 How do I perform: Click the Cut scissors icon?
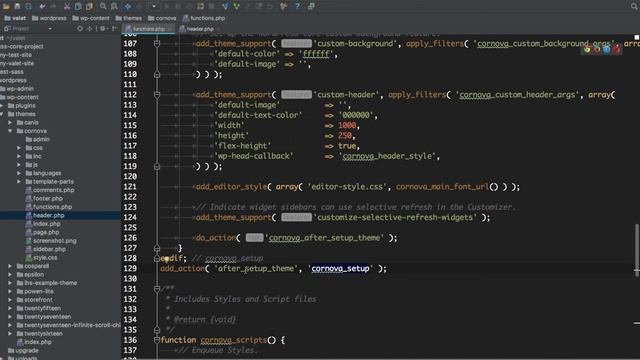click(x=67, y=7)
